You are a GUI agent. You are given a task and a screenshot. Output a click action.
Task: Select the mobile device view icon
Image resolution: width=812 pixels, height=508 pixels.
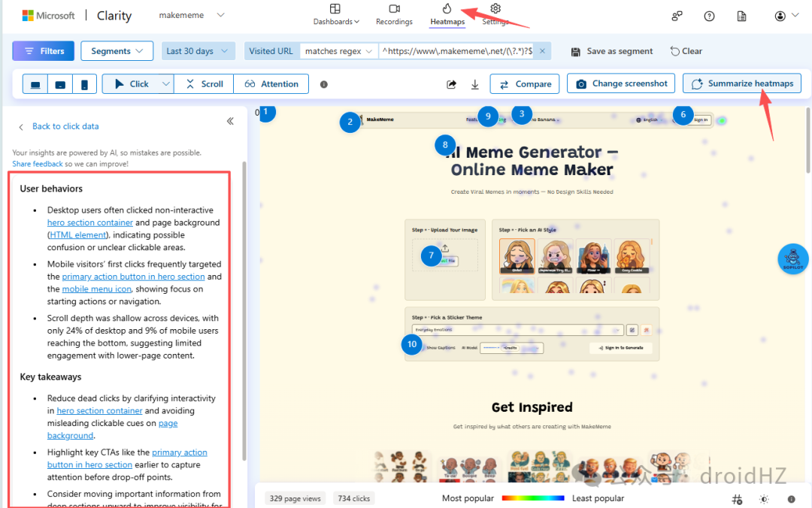tap(84, 84)
